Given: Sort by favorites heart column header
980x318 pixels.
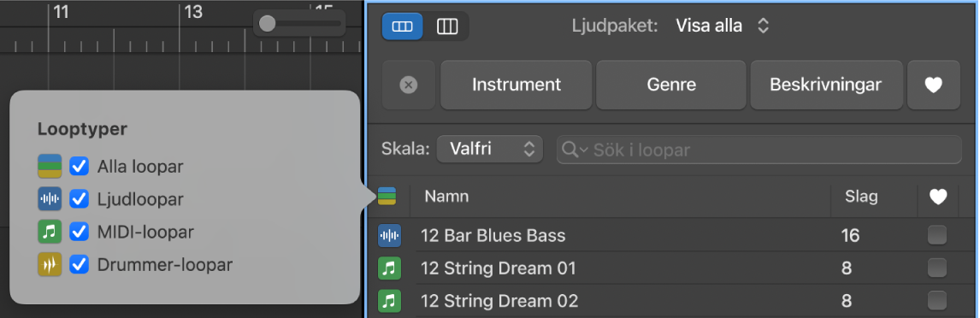Looking at the screenshot, I should 937,197.
